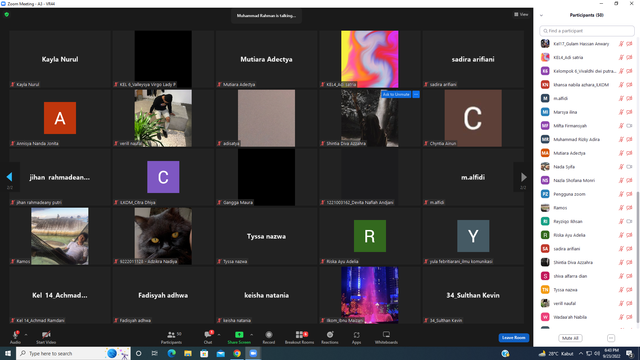Toggle the mic icon for KEL4_Adi satria
640x360 pixels.
click(x=621, y=58)
